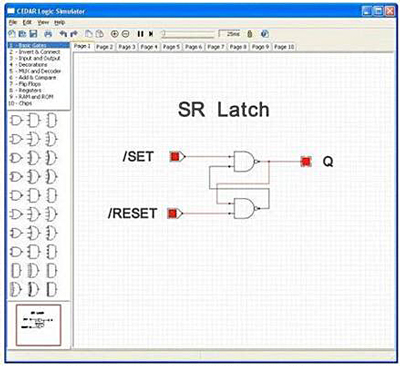Switch to the Page 5 tab
The width and height of the screenshot is (400, 366).
(171, 47)
